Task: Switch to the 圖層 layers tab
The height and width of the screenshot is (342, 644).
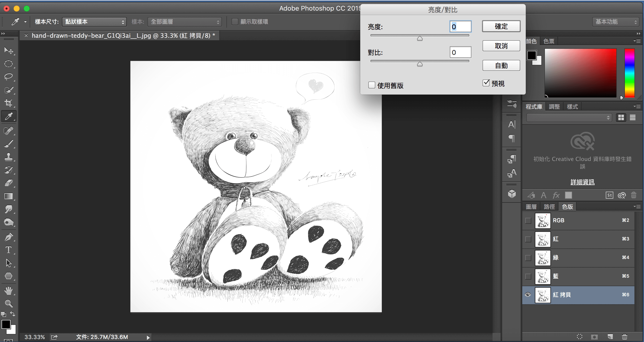Action: click(531, 207)
